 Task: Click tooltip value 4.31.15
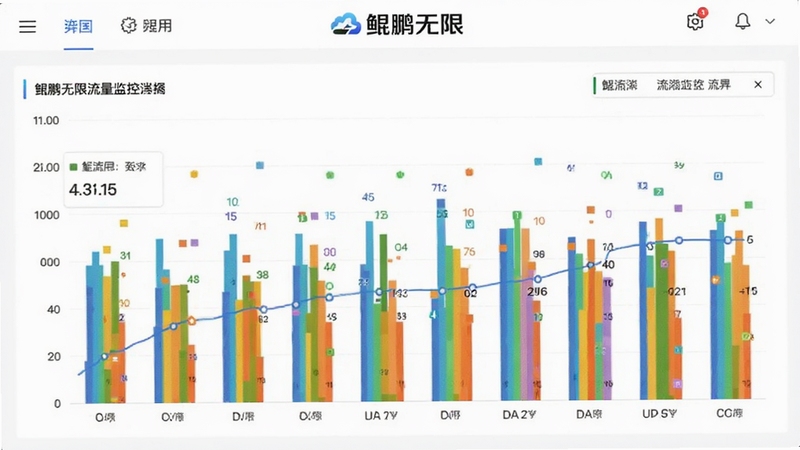[x=93, y=190]
